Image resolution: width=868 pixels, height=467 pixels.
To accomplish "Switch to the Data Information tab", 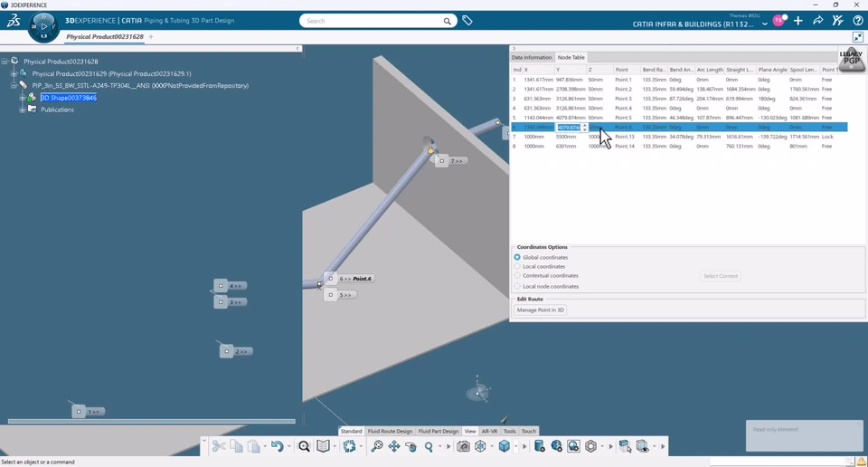I will click(x=532, y=57).
